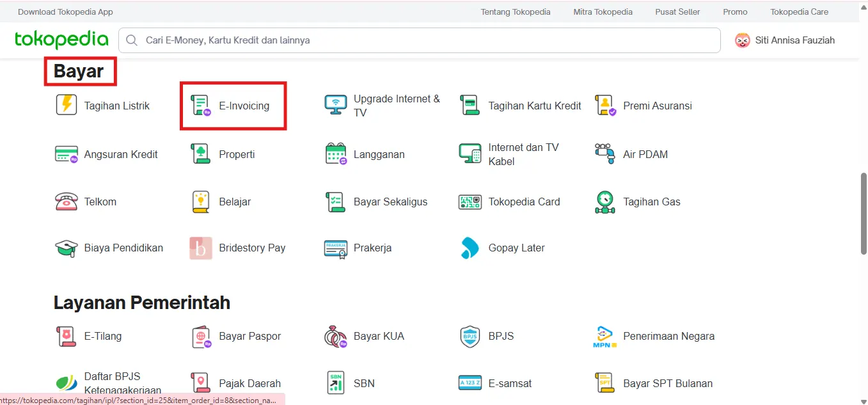The width and height of the screenshot is (868, 405).
Task: Open the Pusat Seller page
Action: (x=677, y=11)
